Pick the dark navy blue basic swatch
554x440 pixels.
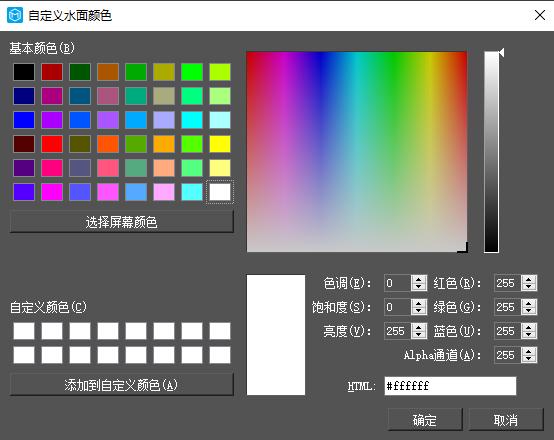click(24, 96)
